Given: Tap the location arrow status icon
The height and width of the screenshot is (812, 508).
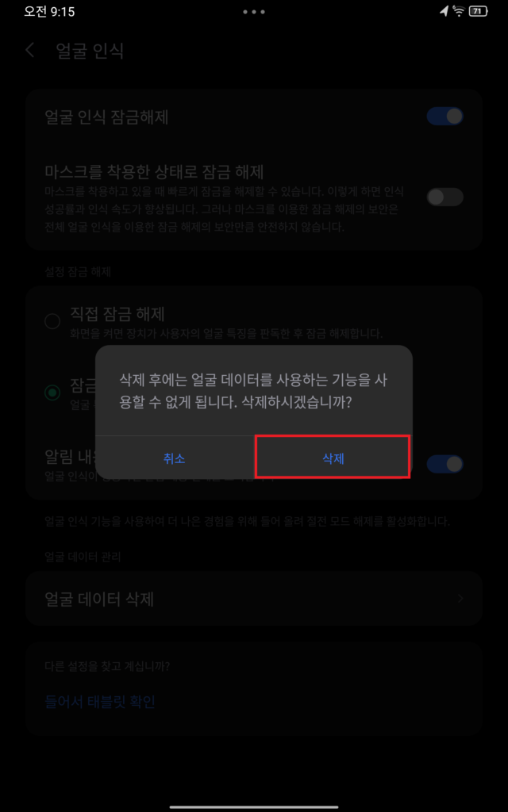Looking at the screenshot, I should click(444, 11).
